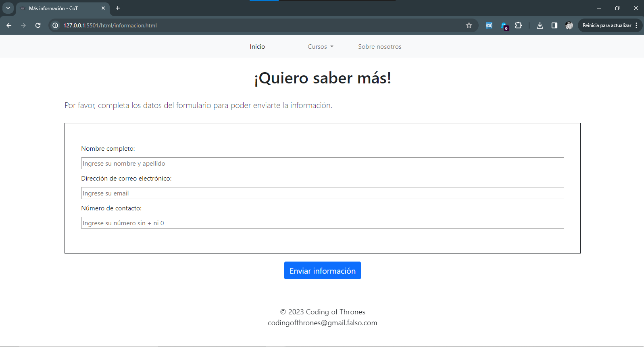Image resolution: width=644 pixels, height=347 pixels.
Task: Go to Inicio in the navbar
Action: [x=257, y=47]
